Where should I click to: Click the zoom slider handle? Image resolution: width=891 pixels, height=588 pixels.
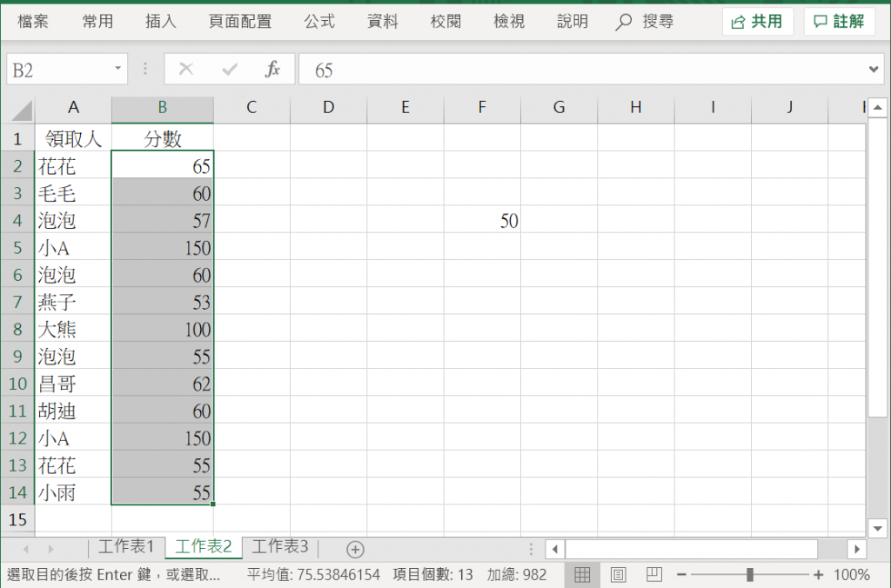click(750, 574)
